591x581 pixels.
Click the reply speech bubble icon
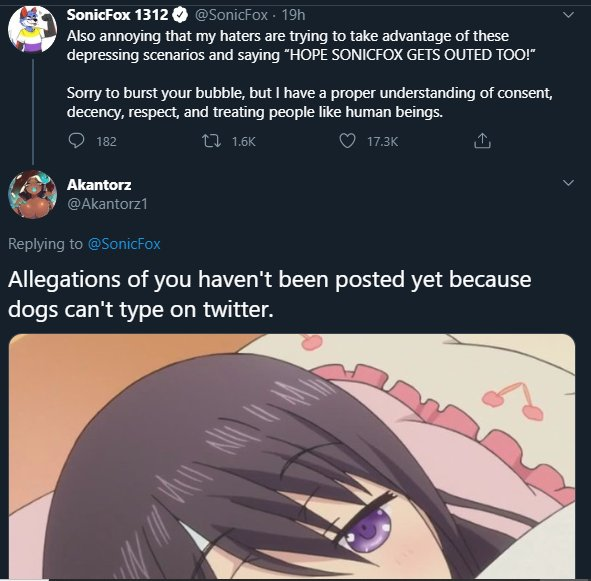[x=77, y=141]
